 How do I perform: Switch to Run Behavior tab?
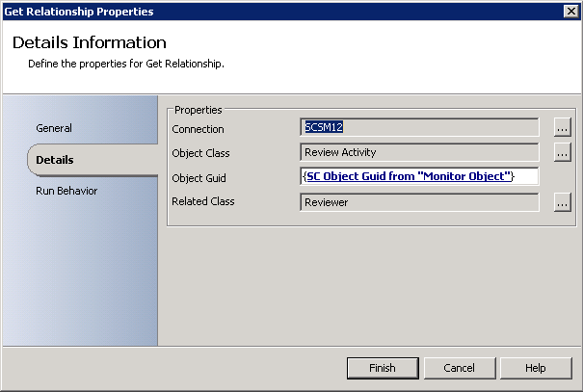click(66, 191)
